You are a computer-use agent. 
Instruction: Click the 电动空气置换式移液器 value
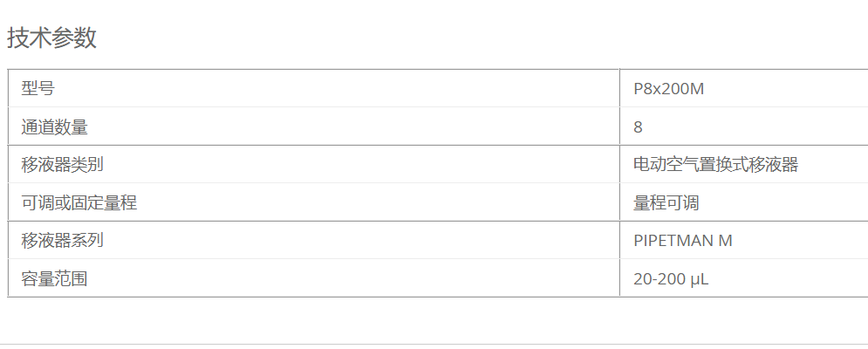click(715, 165)
